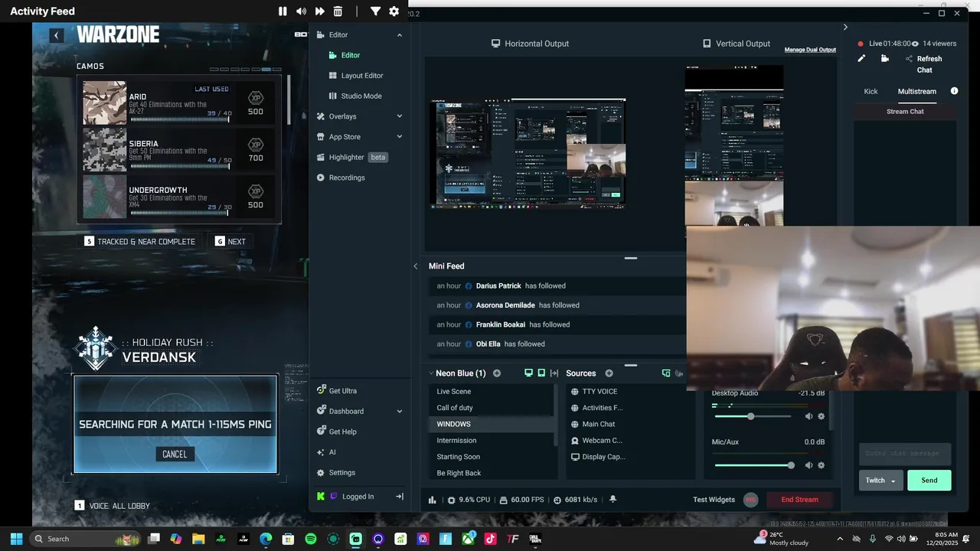This screenshot has width=980, height=551.
Task: Open Highlighter beta
Action: pyautogui.click(x=352, y=157)
